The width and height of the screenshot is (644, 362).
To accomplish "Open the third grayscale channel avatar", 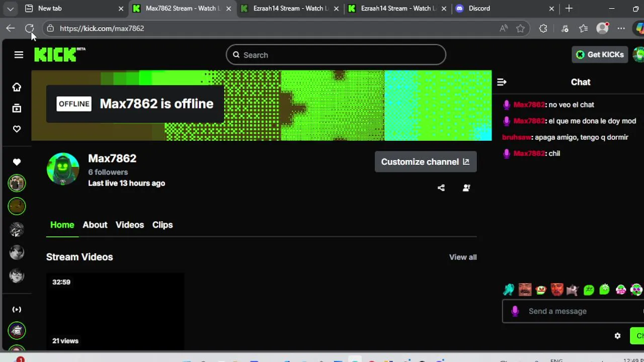I will (17, 230).
